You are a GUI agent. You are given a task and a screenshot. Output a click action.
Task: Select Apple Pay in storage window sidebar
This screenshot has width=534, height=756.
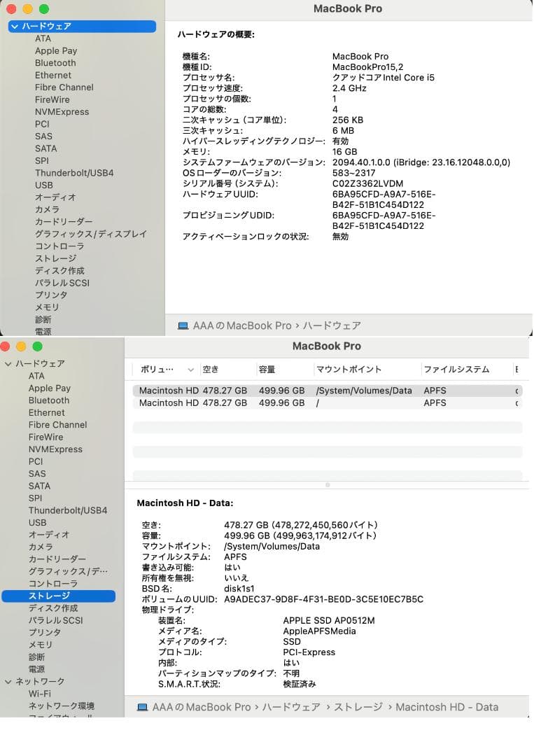pos(49,388)
